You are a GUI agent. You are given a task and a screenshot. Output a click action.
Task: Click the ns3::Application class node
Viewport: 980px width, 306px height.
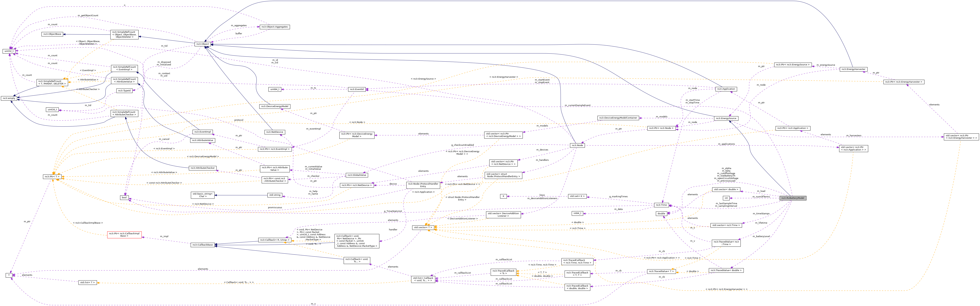click(x=726, y=89)
